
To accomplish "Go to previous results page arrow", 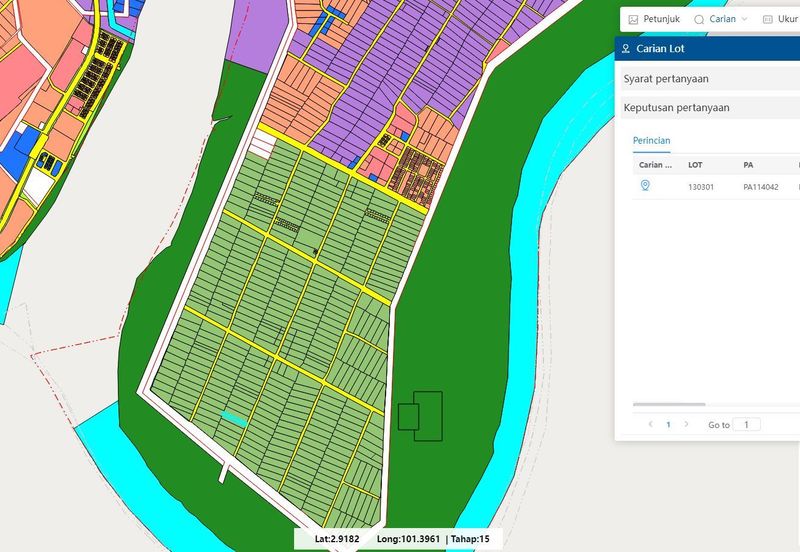I will 651,424.
